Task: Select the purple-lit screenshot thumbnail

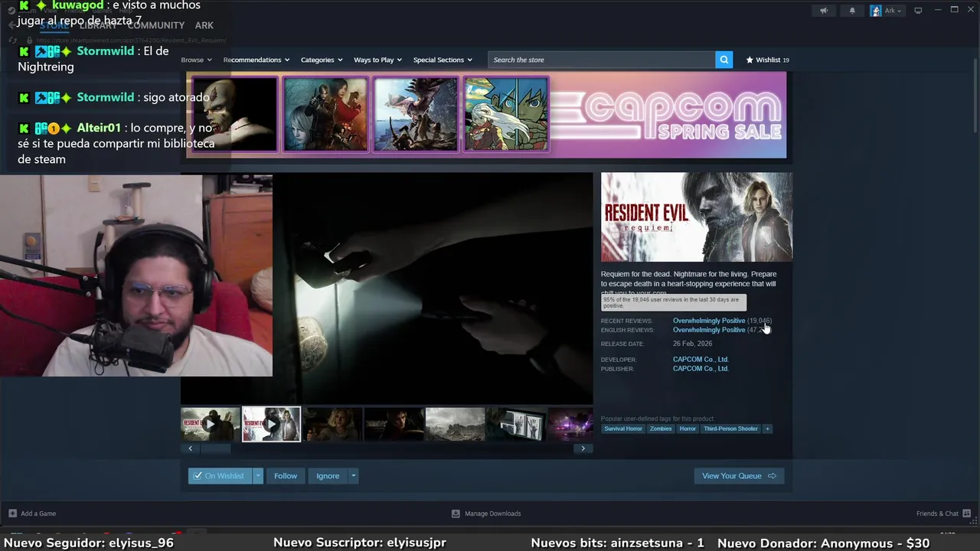Action: point(570,424)
